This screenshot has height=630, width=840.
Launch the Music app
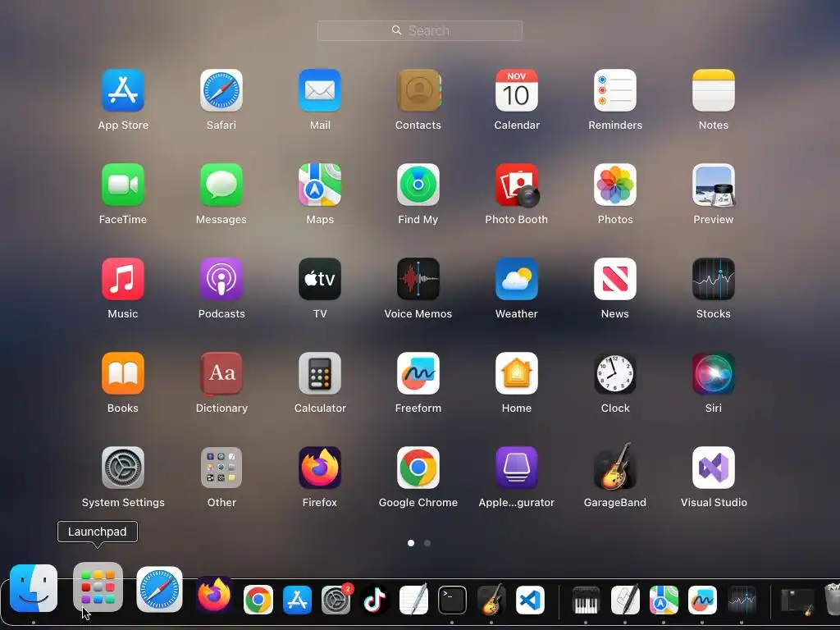click(x=123, y=279)
